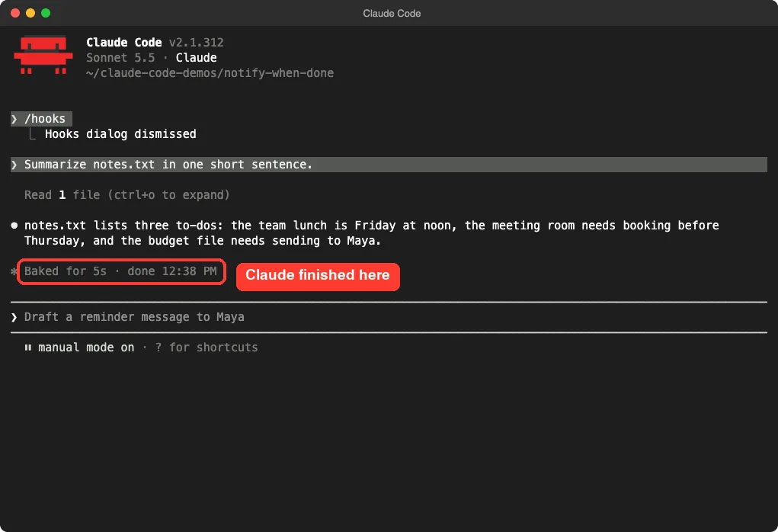Focus the prompt input 'Draft a reminder message to Maya'
The width and height of the screenshot is (778, 532).
(x=389, y=316)
